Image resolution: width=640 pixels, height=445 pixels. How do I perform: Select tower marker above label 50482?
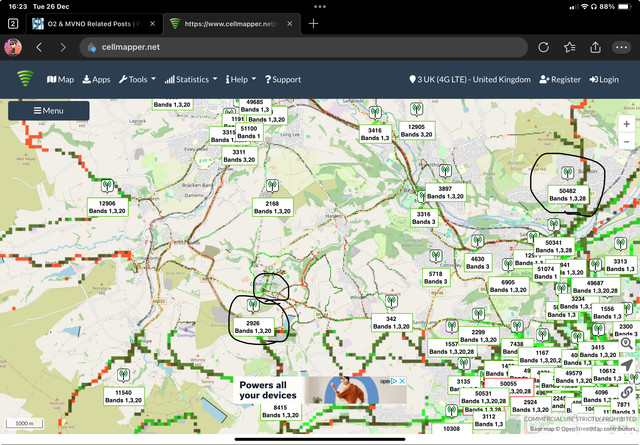[x=567, y=173]
